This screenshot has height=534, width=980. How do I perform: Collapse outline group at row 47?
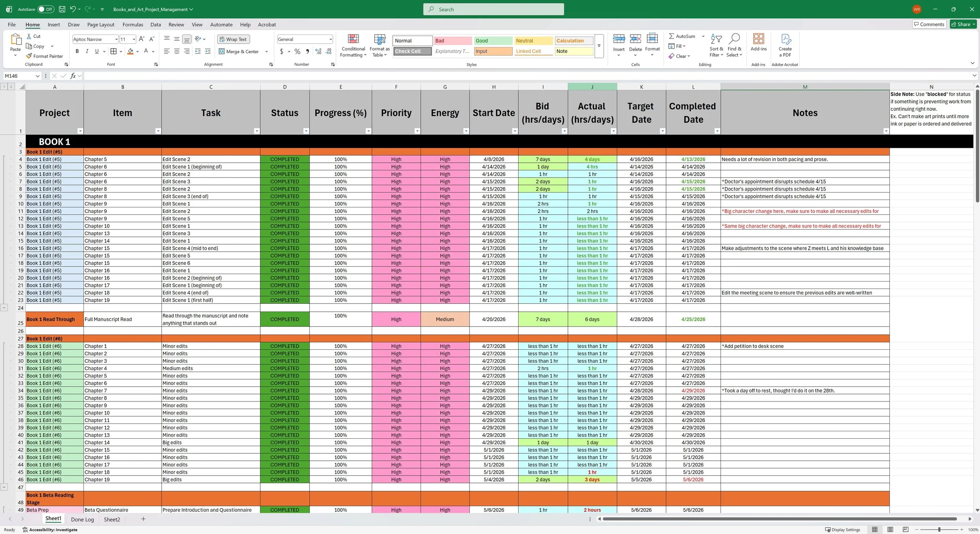(4, 487)
